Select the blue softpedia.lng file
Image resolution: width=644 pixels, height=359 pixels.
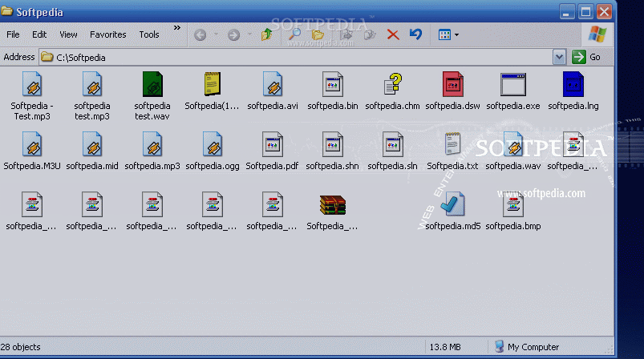click(573, 91)
